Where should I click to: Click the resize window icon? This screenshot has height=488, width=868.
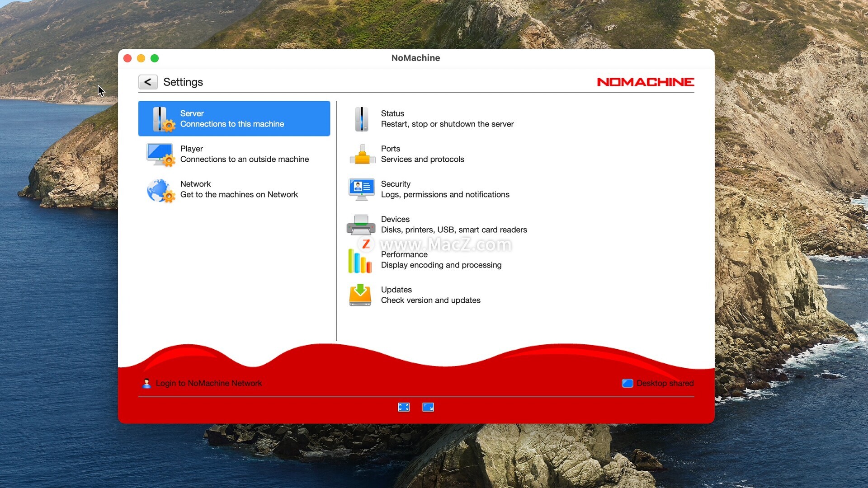(x=428, y=407)
